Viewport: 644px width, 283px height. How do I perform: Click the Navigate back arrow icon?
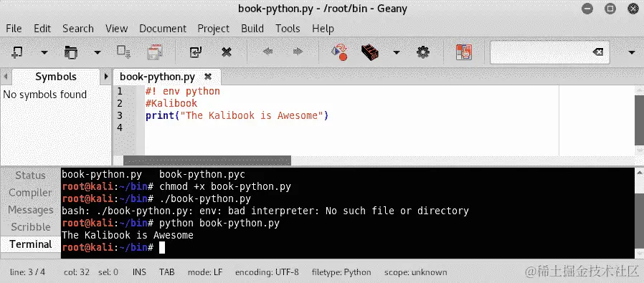coord(267,52)
